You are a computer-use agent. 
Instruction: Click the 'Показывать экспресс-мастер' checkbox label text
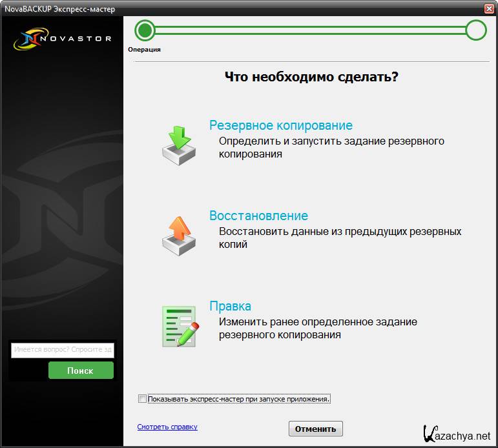pyautogui.click(x=239, y=399)
